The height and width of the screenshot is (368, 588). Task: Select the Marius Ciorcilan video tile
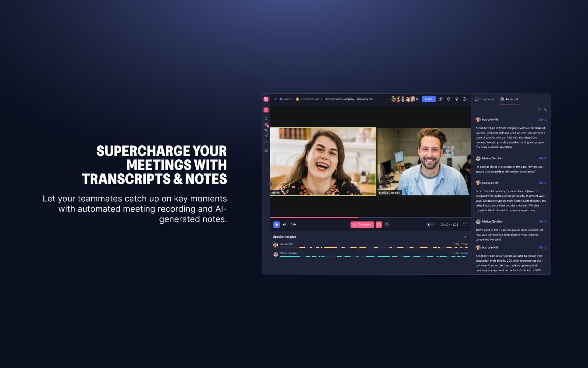tap(424, 162)
